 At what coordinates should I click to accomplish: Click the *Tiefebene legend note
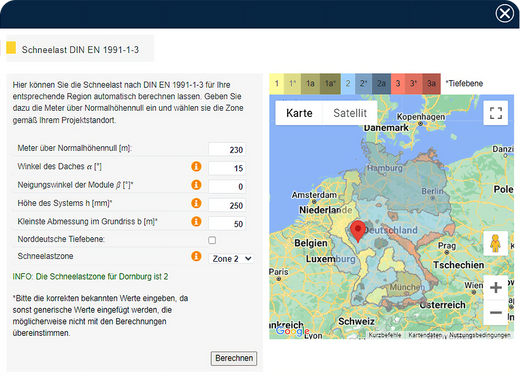click(x=464, y=83)
